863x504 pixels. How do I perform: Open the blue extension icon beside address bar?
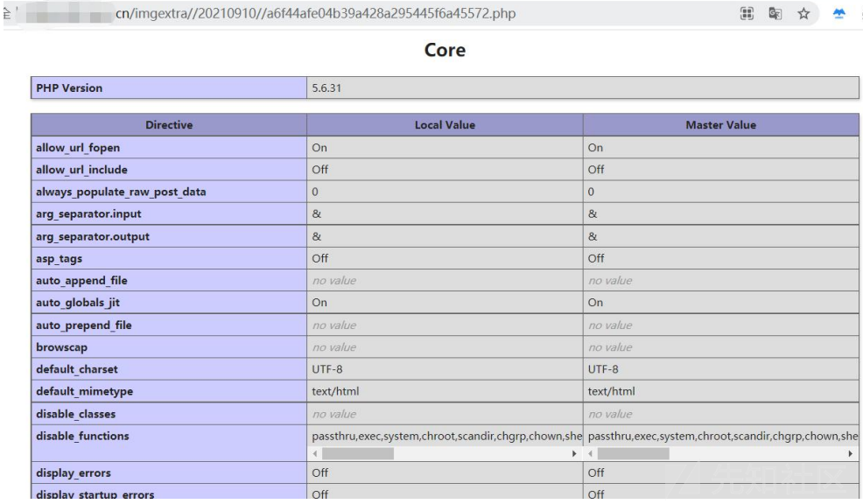pyautogui.click(x=838, y=14)
